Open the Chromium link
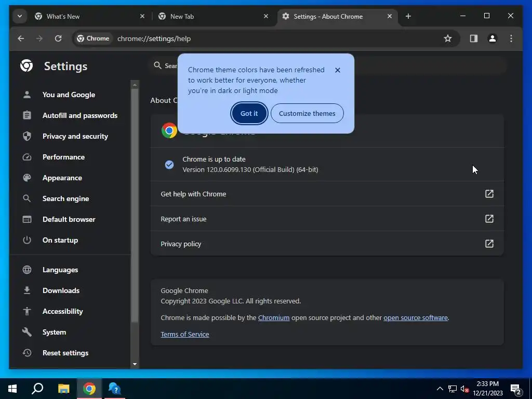Image resolution: width=532 pixels, height=399 pixels. [x=274, y=318]
